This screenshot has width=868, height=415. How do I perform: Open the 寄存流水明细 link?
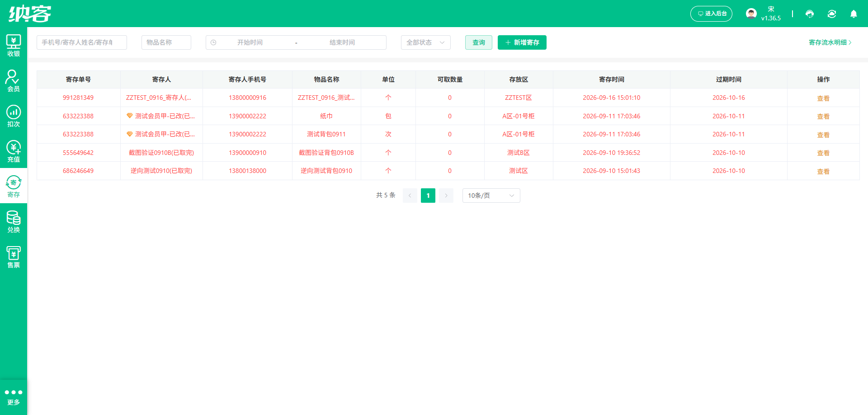(830, 42)
